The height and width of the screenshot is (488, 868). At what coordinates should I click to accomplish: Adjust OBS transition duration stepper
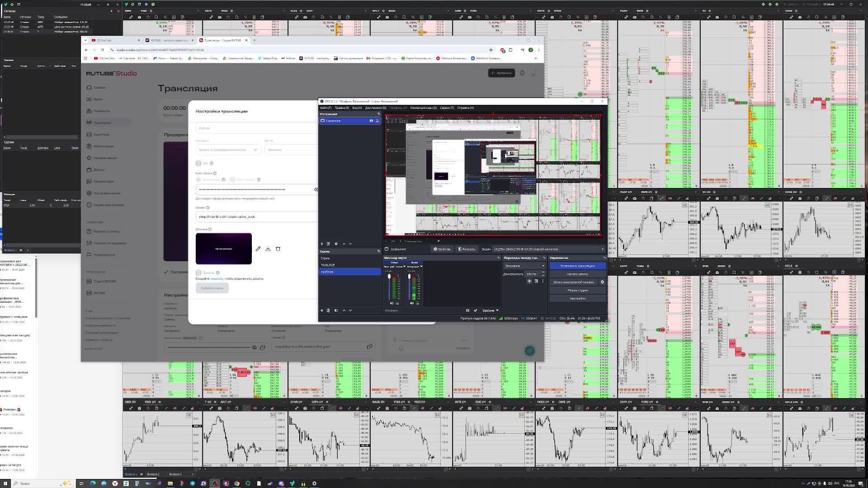[543, 274]
